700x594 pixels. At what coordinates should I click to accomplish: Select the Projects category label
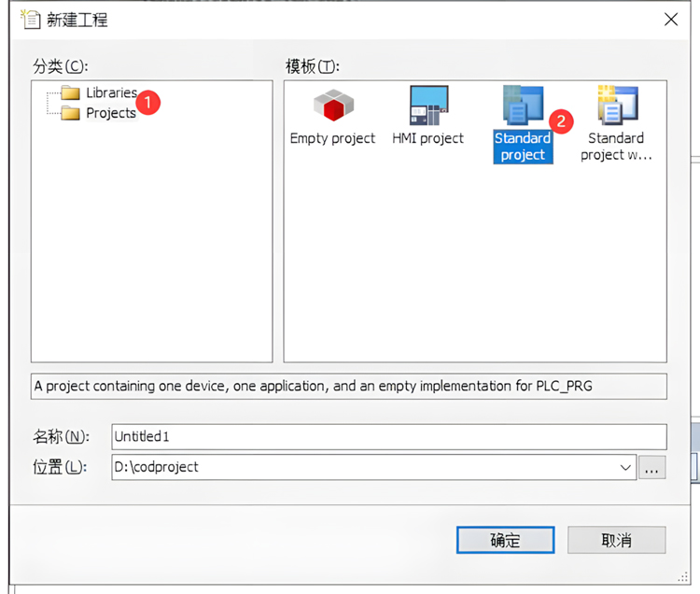110,113
